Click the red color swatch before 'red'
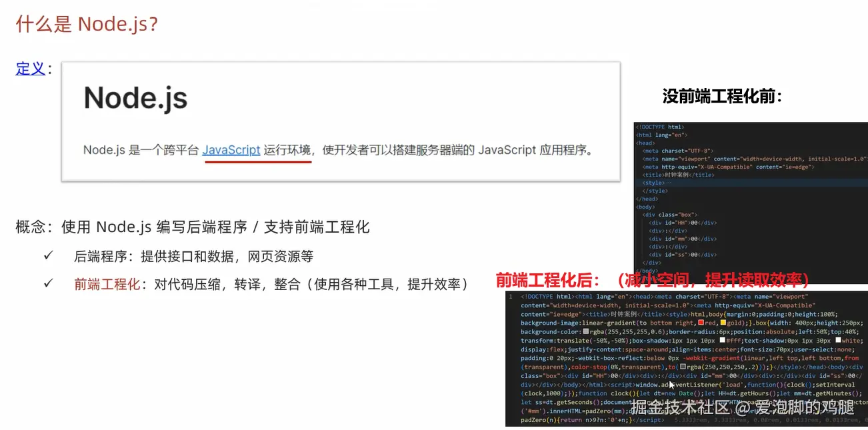 (701, 323)
